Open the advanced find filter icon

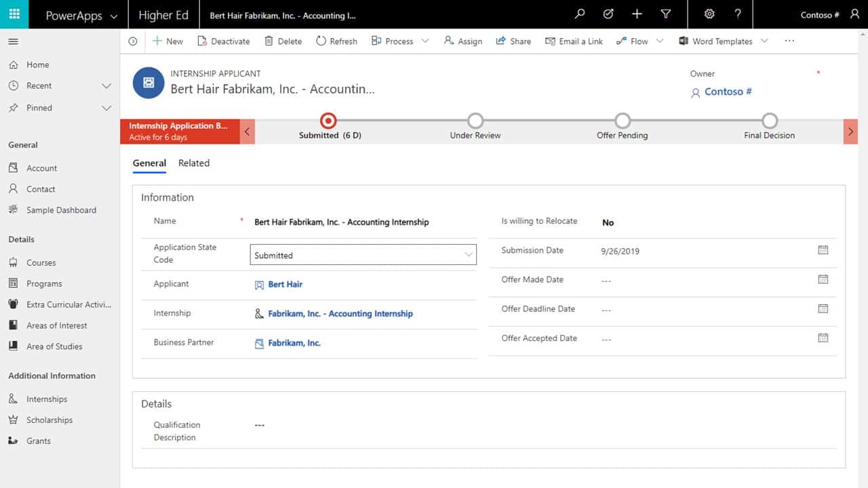666,14
